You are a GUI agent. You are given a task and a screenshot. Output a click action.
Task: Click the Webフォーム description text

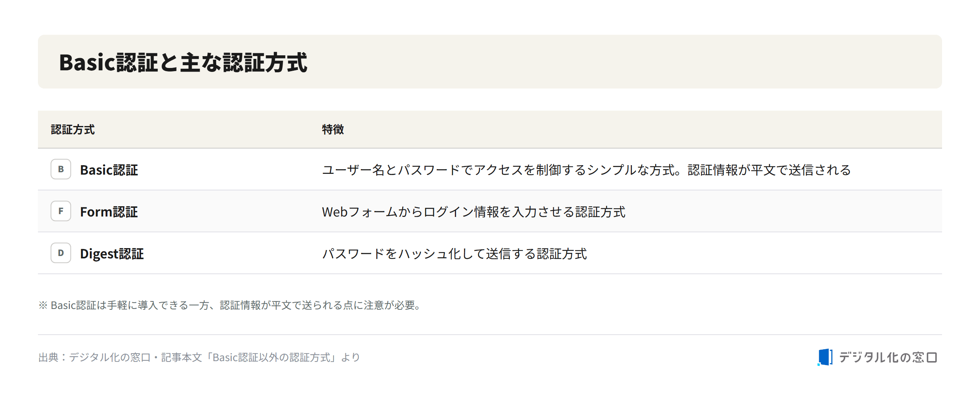click(x=473, y=212)
